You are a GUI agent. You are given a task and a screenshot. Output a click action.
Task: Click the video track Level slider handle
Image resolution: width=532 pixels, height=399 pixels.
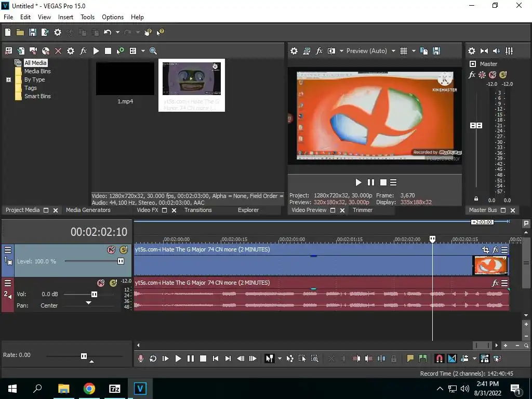(x=121, y=261)
